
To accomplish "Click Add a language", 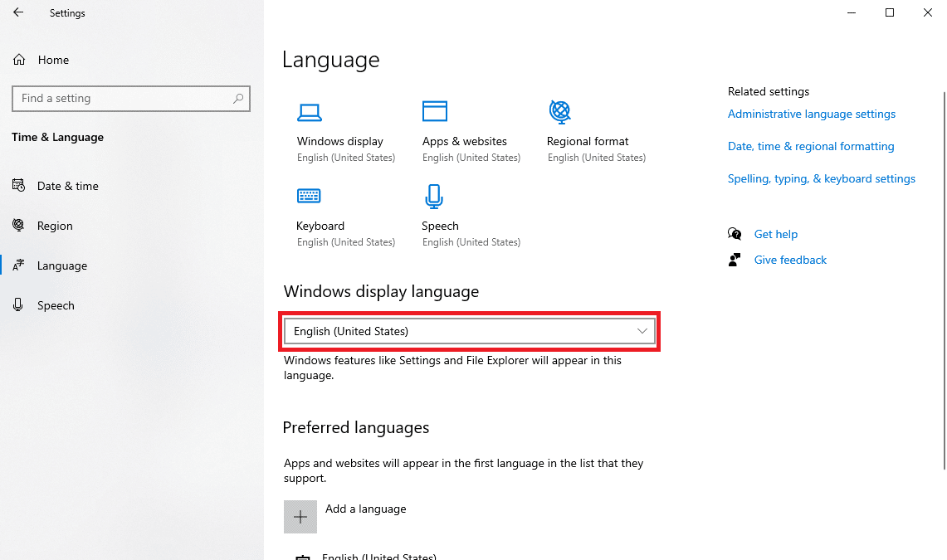I will (x=365, y=509).
